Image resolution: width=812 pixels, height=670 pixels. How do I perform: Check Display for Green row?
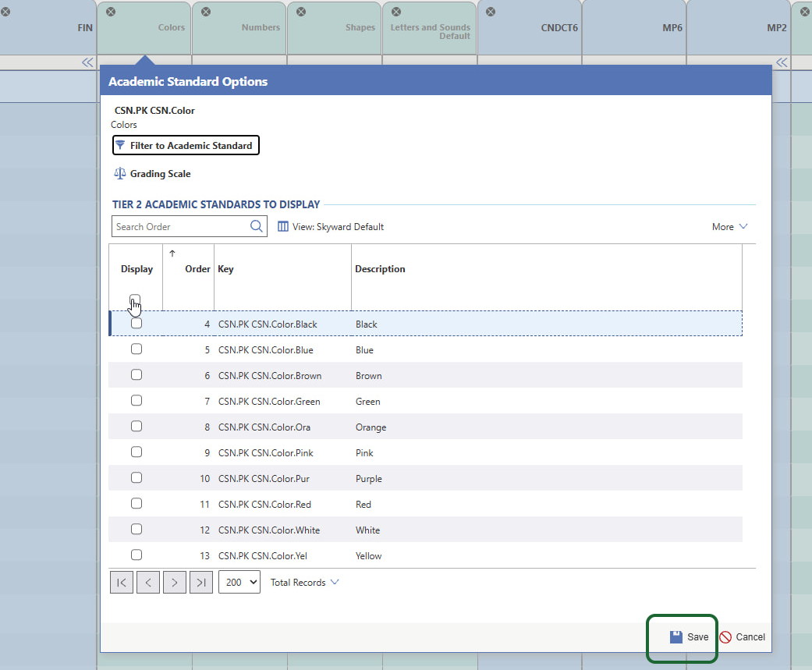coord(137,400)
